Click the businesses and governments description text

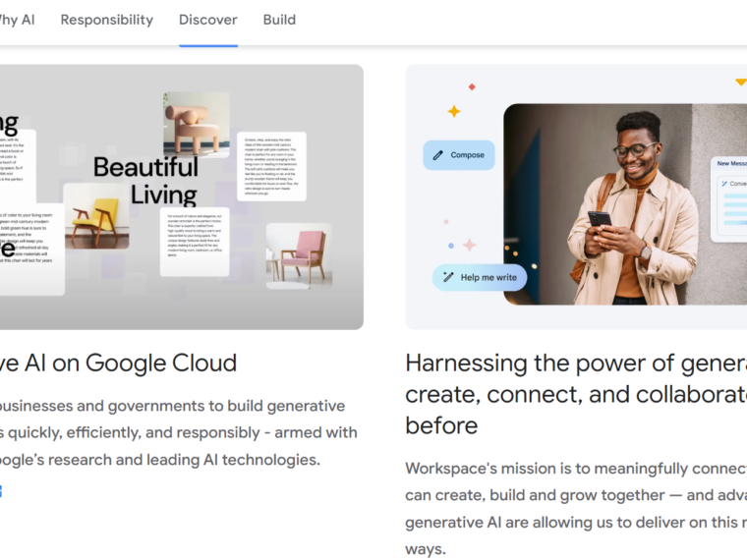coord(179,432)
